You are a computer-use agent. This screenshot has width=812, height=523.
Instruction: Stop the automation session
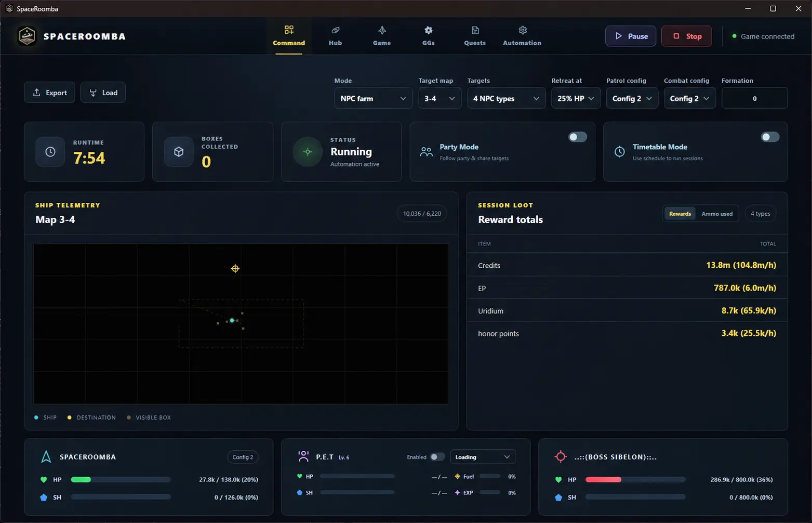pos(686,36)
